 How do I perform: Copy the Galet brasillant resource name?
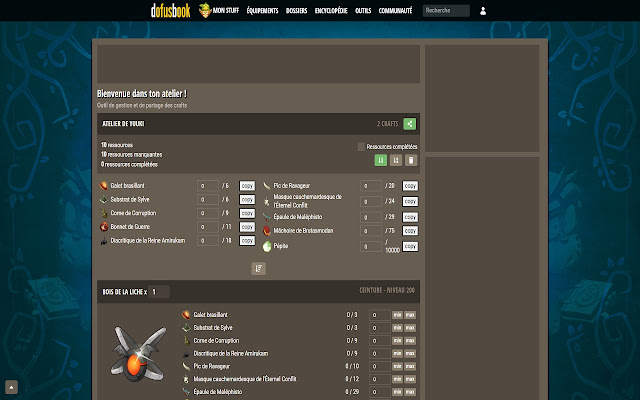247,186
